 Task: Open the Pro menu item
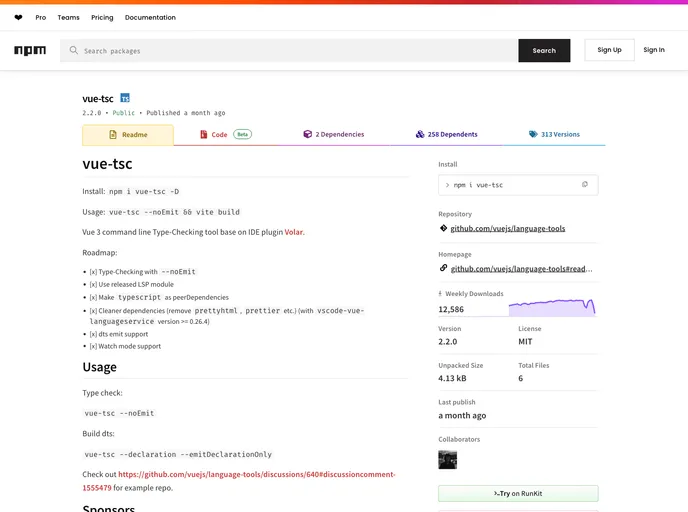tap(41, 18)
